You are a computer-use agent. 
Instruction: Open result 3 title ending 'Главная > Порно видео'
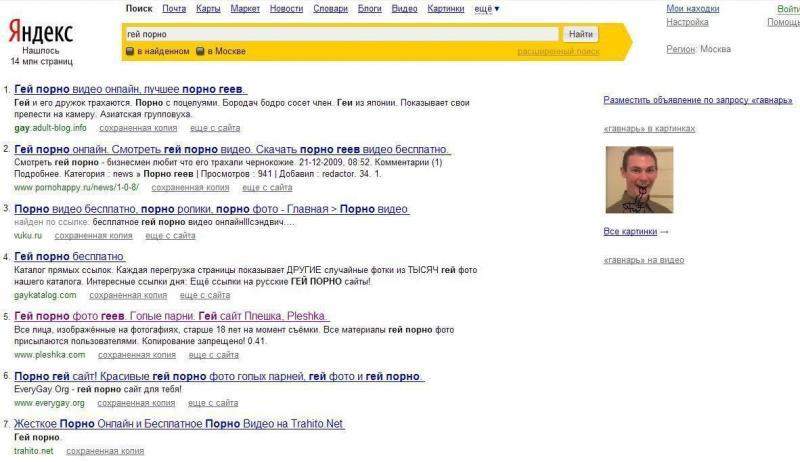212,209
